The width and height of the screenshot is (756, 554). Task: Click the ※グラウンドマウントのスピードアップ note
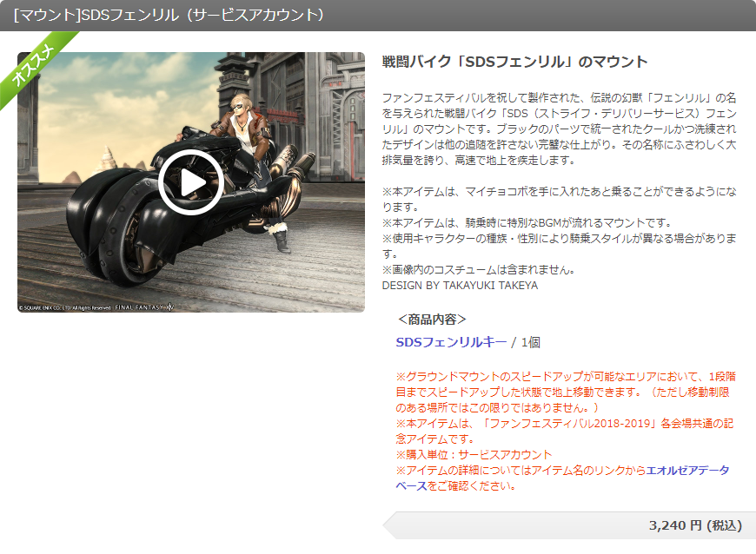tap(566, 392)
